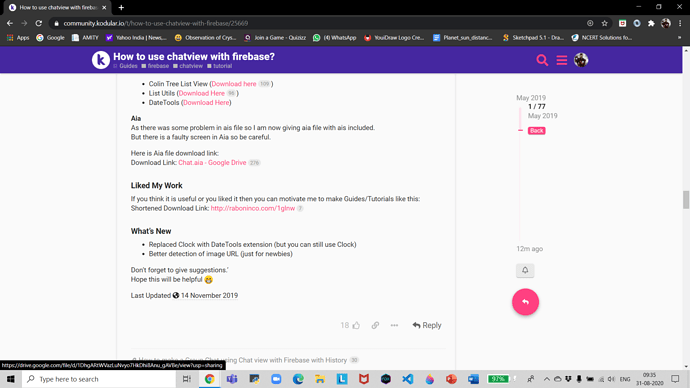Open Task View in taskbar
This screenshot has height=388, width=690.
coord(187,379)
